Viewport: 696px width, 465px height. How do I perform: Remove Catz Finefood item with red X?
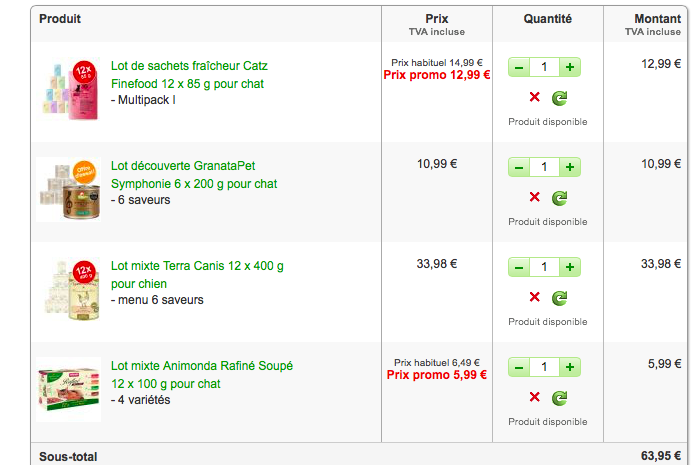coord(534,97)
